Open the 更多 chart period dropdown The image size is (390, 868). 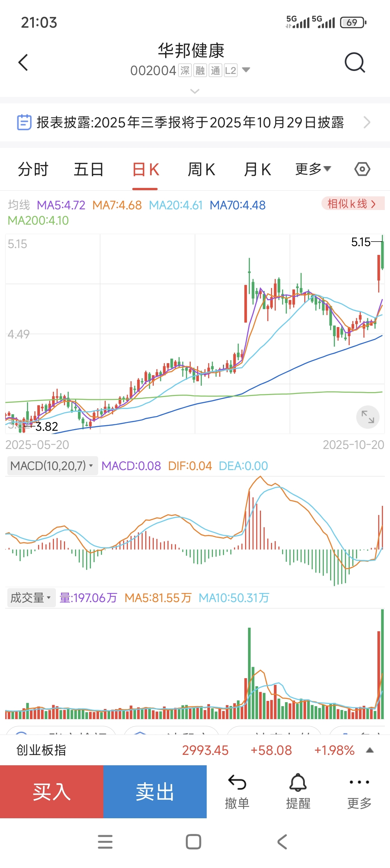click(x=313, y=169)
